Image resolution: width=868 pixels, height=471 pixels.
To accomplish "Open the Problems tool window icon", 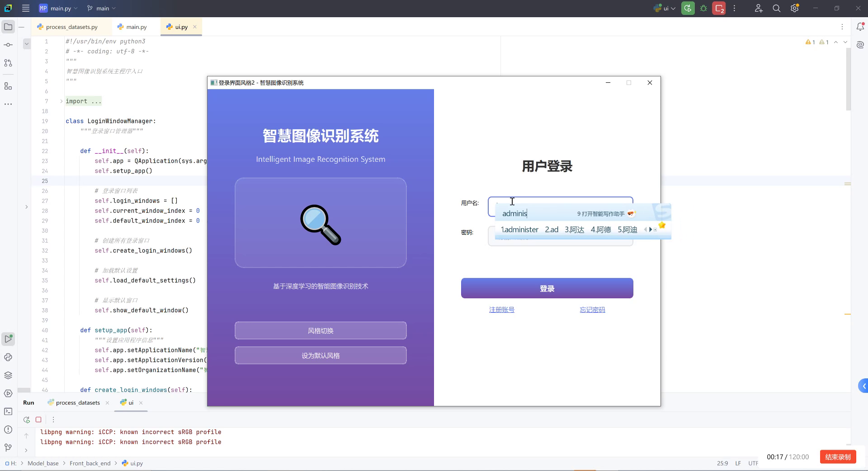I will (8, 430).
